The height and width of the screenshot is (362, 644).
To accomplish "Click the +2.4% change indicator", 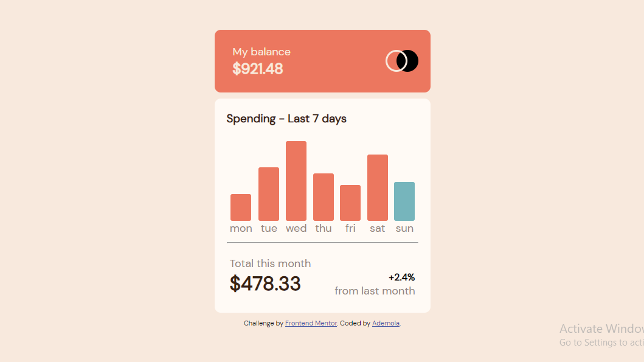I will click(x=401, y=277).
